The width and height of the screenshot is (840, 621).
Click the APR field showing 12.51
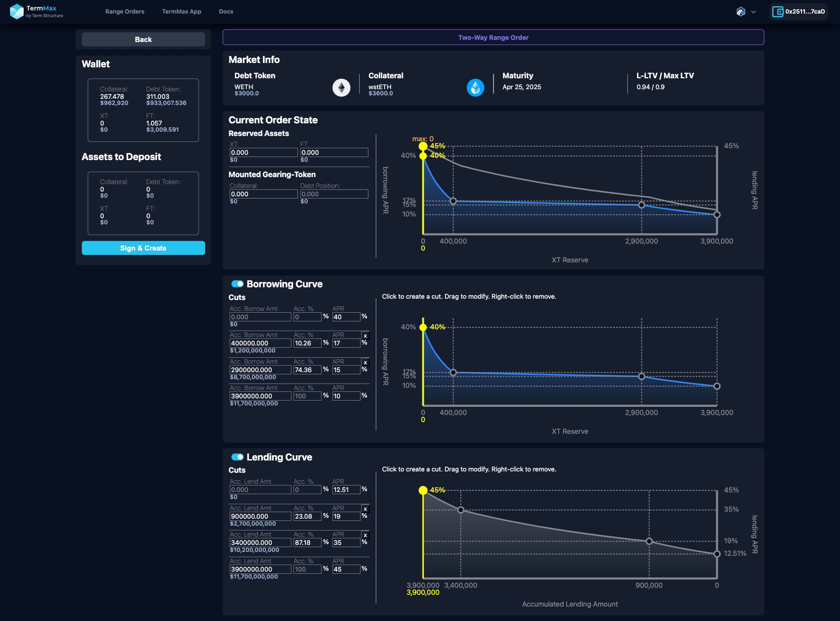[346, 490]
